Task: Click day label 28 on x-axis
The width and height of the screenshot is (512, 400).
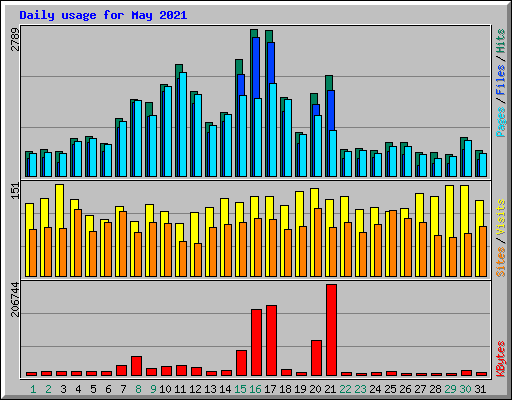Action: (435, 389)
